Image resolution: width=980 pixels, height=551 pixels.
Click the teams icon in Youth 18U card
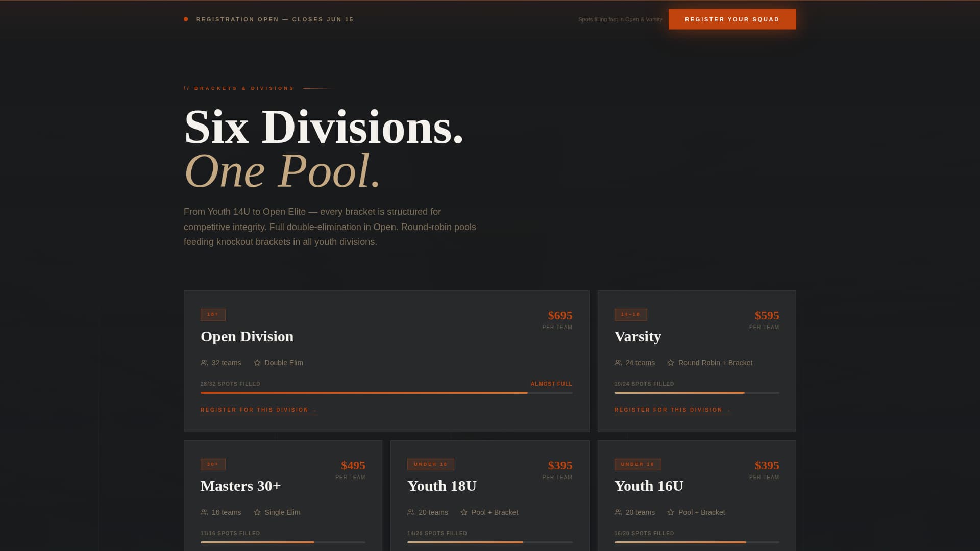tap(411, 512)
